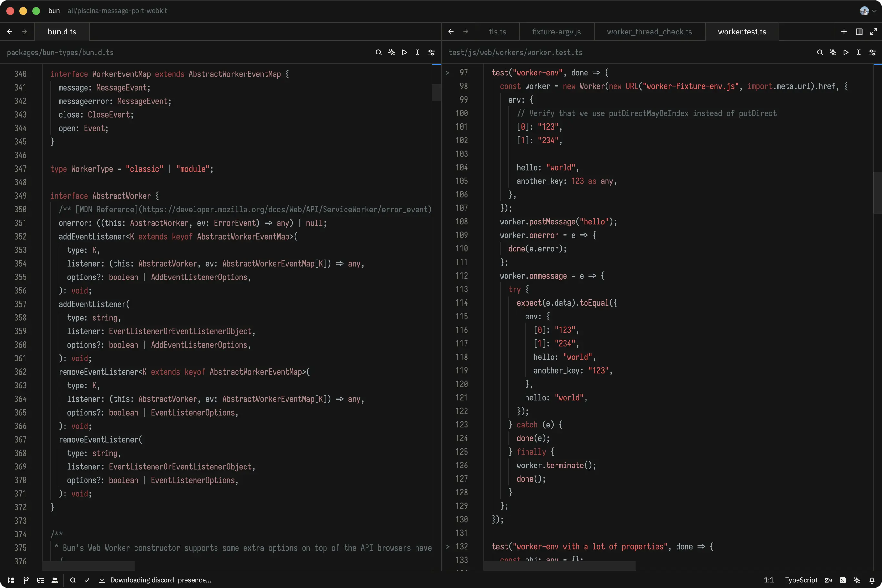
Task: Click the packages/bun-types/bun.d.ts breadcrumb
Action: coord(60,53)
